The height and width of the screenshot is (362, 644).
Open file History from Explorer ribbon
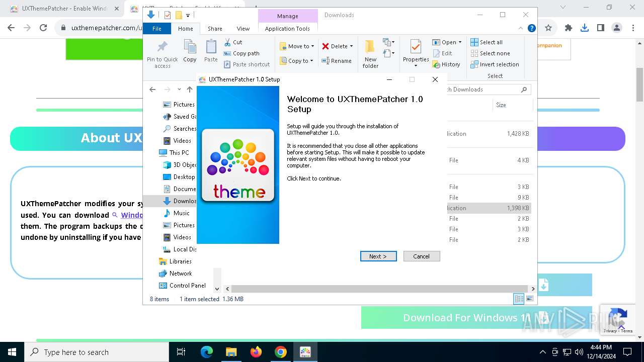coord(446,64)
